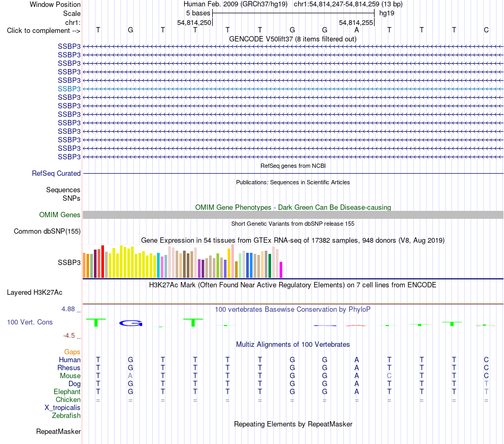Click the Common dbSNP(155) label
The width and height of the screenshot is (504, 444).
tap(47, 232)
